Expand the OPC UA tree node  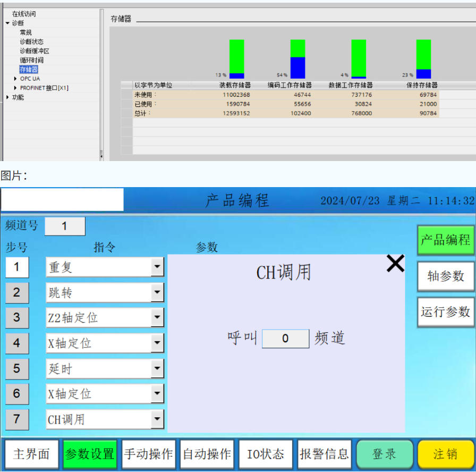click(x=15, y=79)
